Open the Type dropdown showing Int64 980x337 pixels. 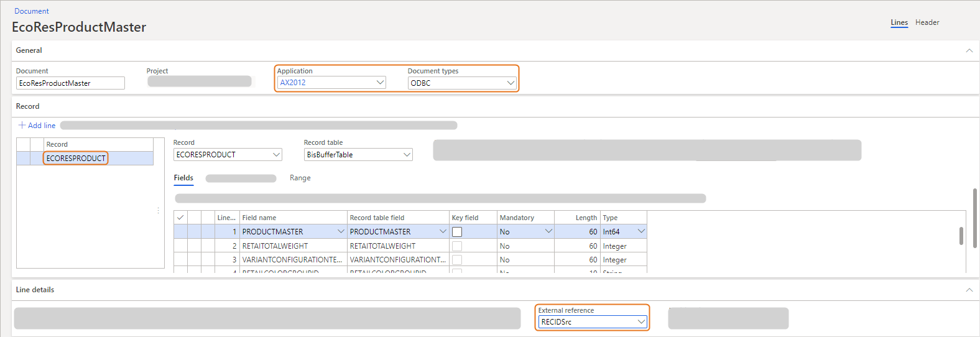(641, 231)
